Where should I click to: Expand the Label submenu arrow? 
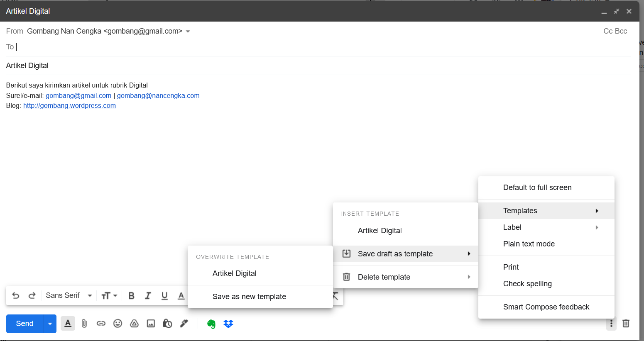tap(597, 227)
